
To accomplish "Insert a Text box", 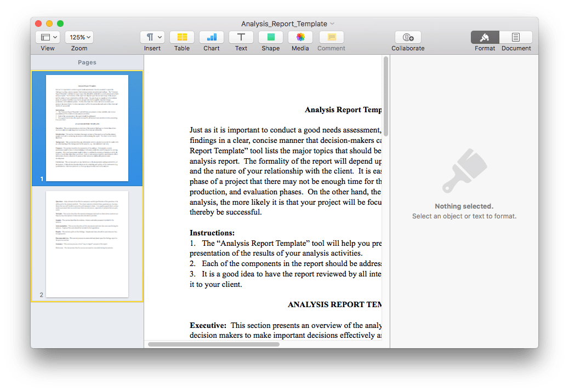I will pos(241,37).
